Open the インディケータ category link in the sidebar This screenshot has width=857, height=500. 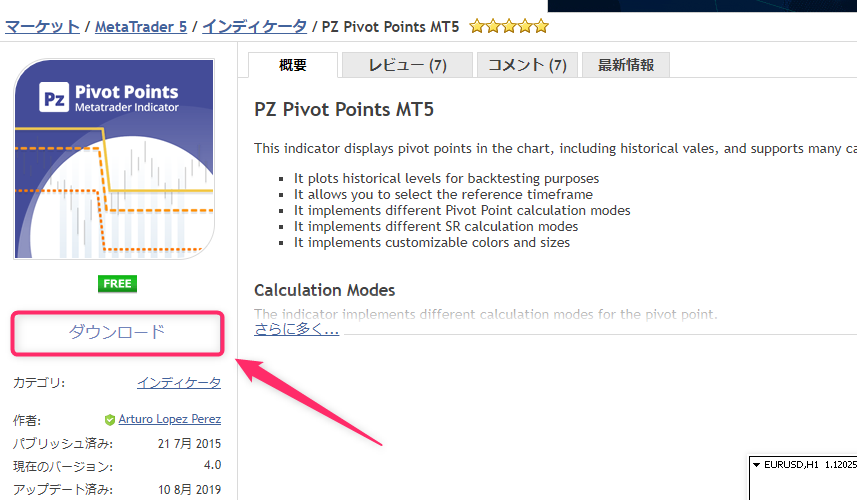tap(179, 383)
